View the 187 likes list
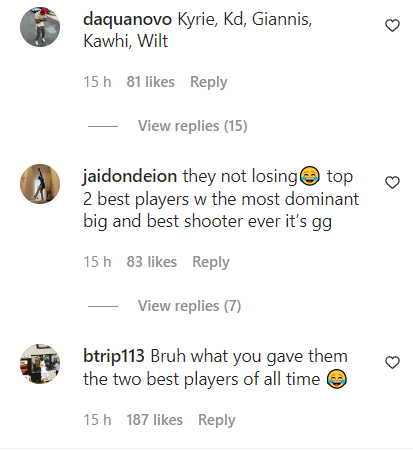 [x=155, y=420]
